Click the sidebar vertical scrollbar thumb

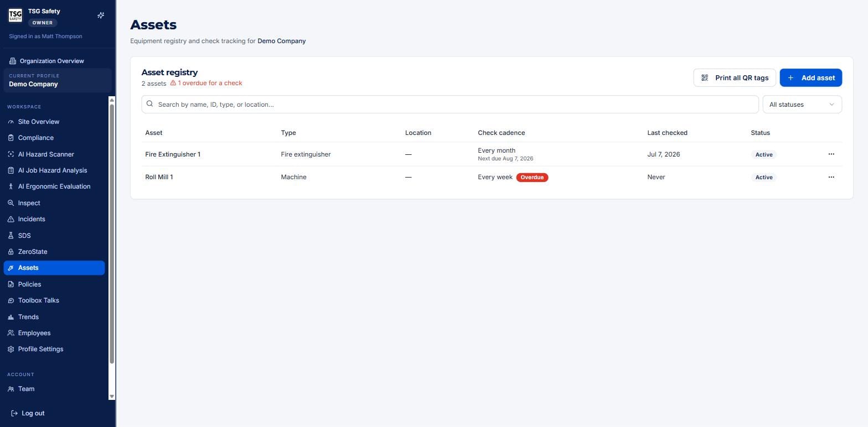tap(112, 233)
